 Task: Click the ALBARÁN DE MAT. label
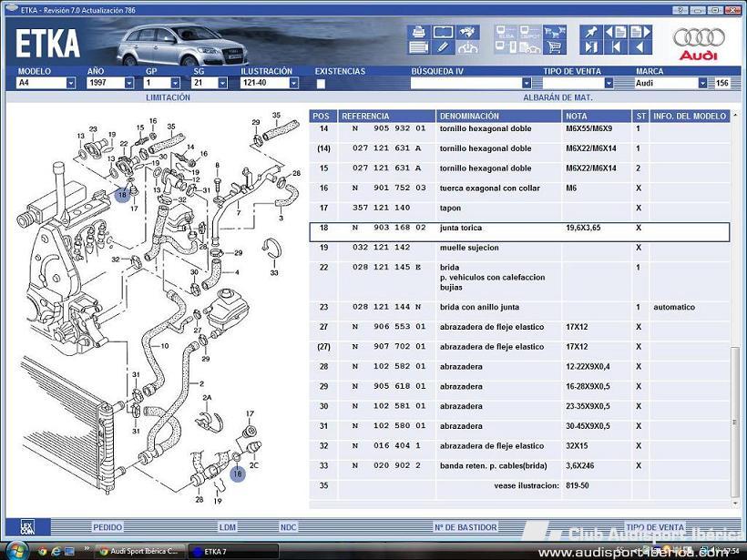click(558, 97)
